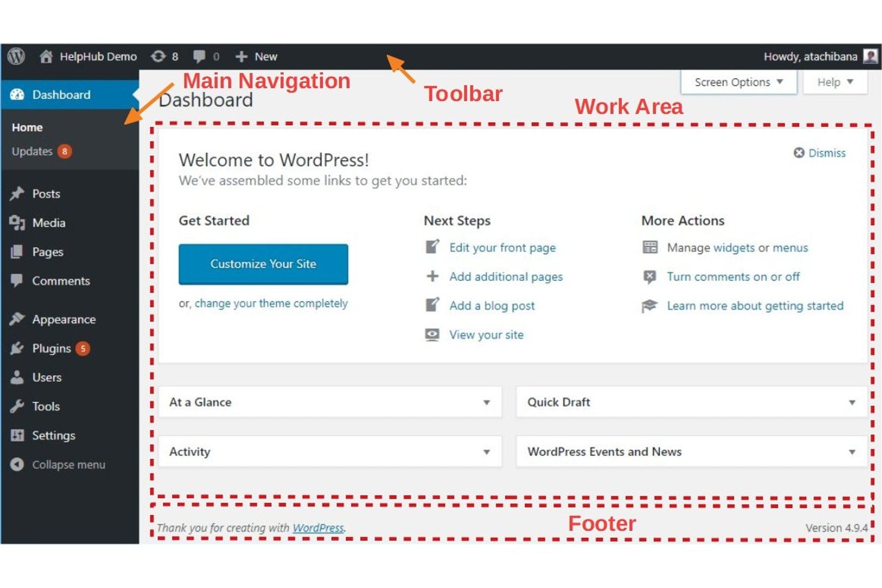Click the Collapse menu label
This screenshot has height=588, width=882.
point(69,465)
